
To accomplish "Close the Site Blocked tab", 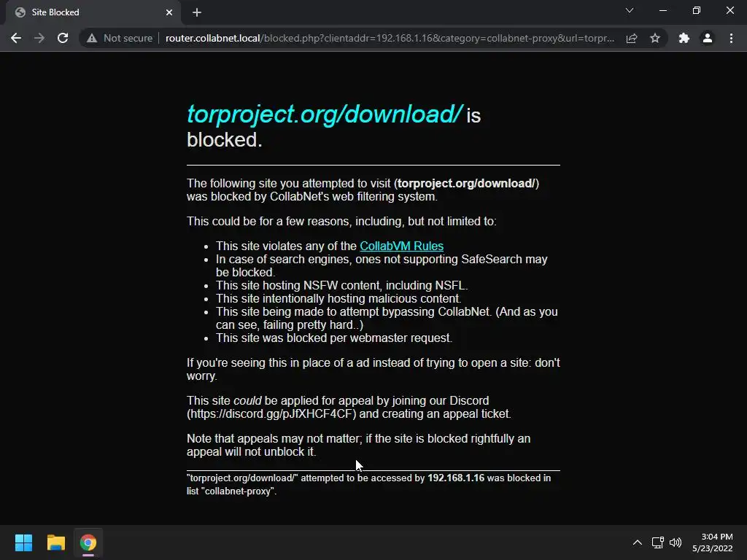I will point(169,12).
